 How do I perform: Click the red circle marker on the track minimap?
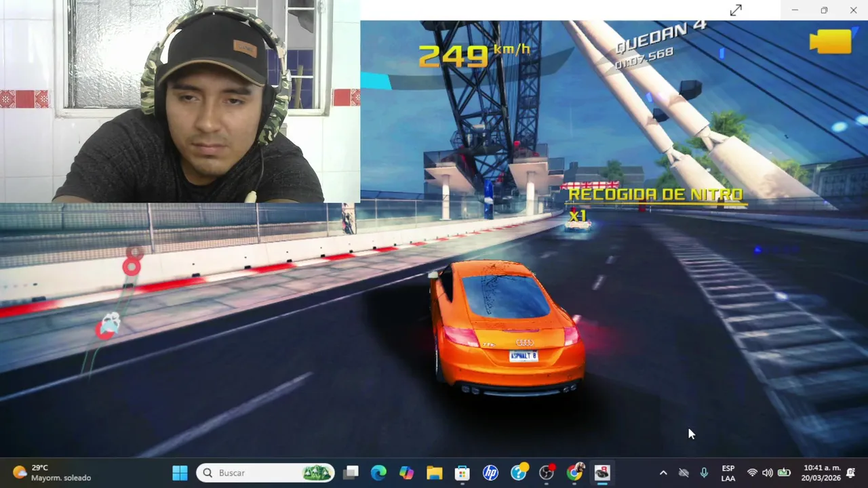(x=132, y=267)
